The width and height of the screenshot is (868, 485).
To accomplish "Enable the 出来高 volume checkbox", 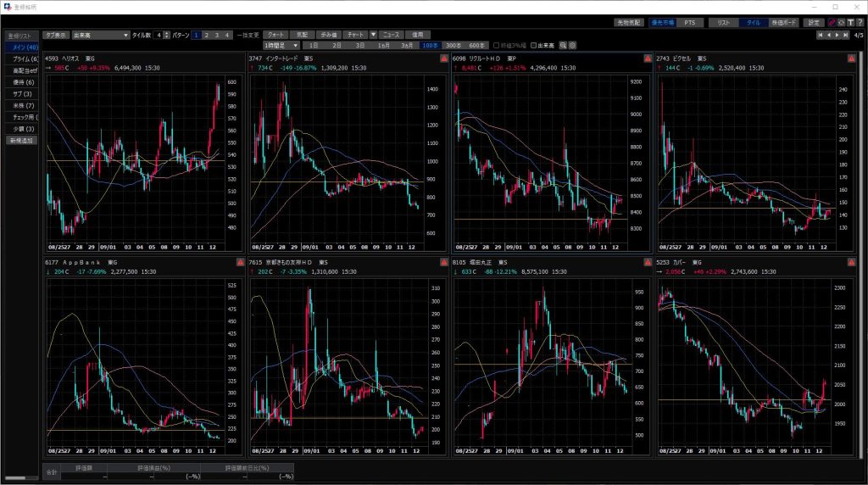I will (533, 45).
